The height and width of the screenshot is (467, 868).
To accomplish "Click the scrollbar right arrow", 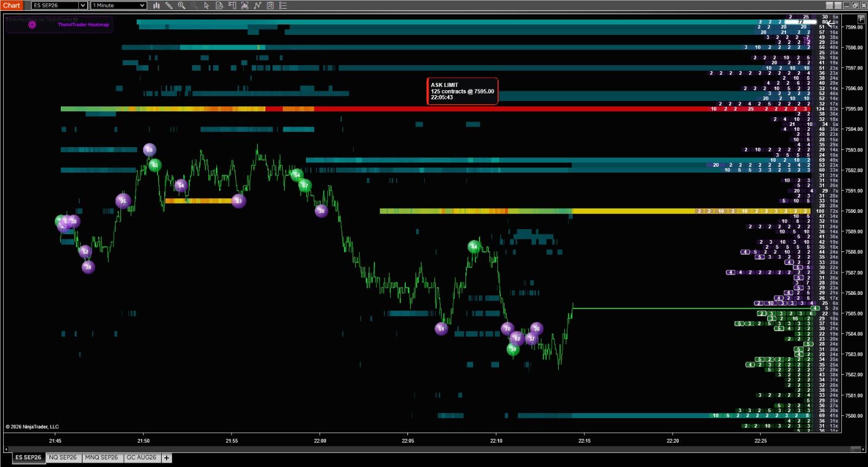I will pos(863,449).
